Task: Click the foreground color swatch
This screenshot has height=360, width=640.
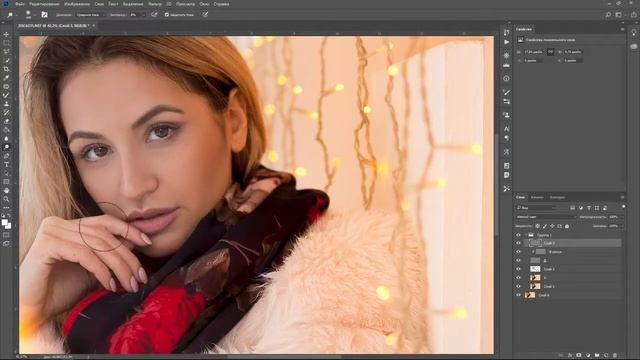Action: pos(4,223)
